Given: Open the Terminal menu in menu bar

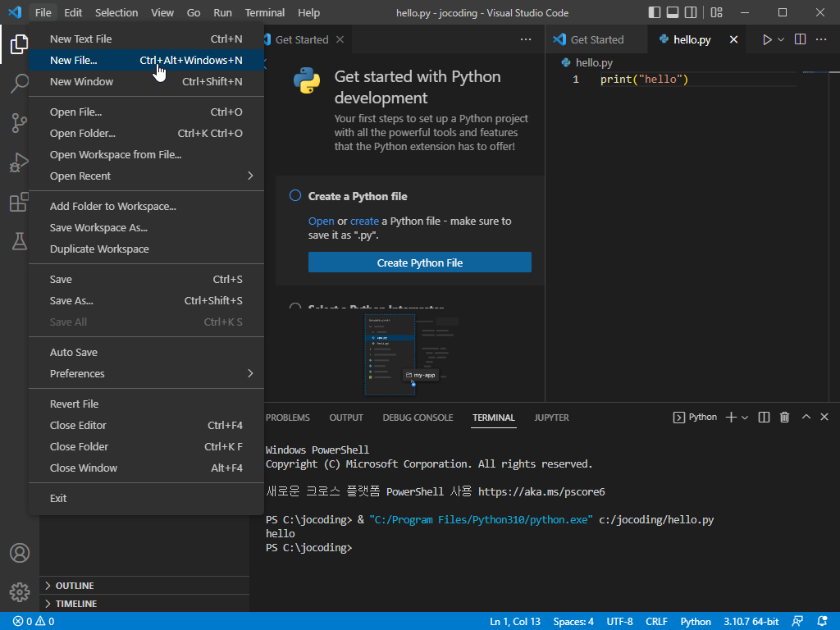Looking at the screenshot, I should [265, 12].
